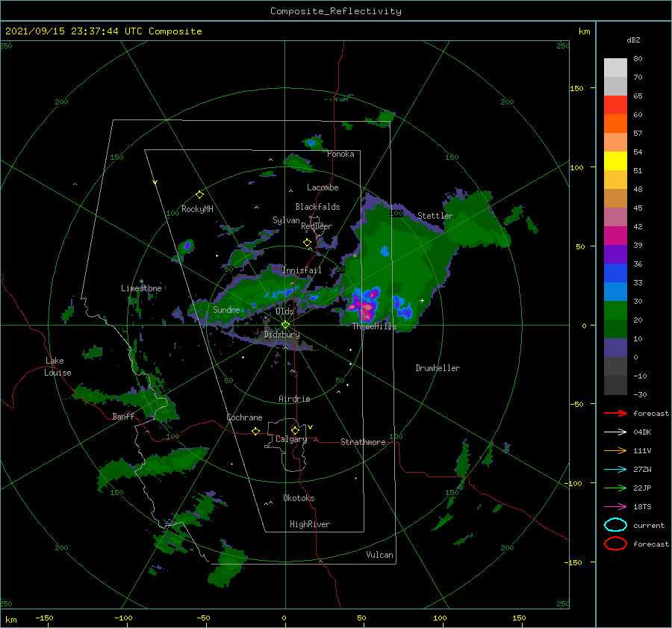Click the white 04DK arrow in legend
672x628 pixels.
(615, 432)
